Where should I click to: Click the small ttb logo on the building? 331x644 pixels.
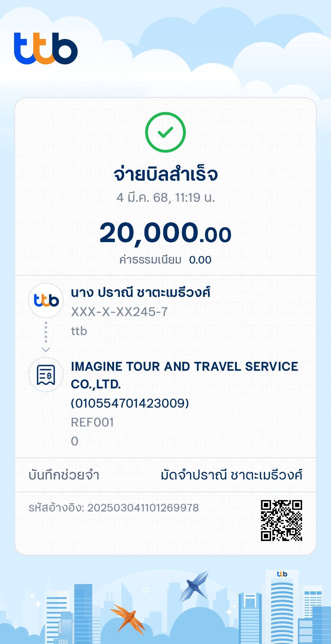point(282,574)
